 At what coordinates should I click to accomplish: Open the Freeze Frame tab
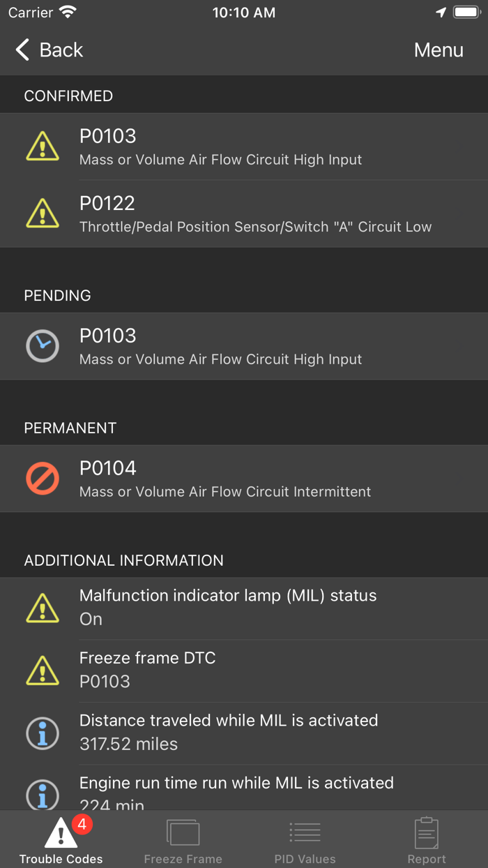[183, 839]
